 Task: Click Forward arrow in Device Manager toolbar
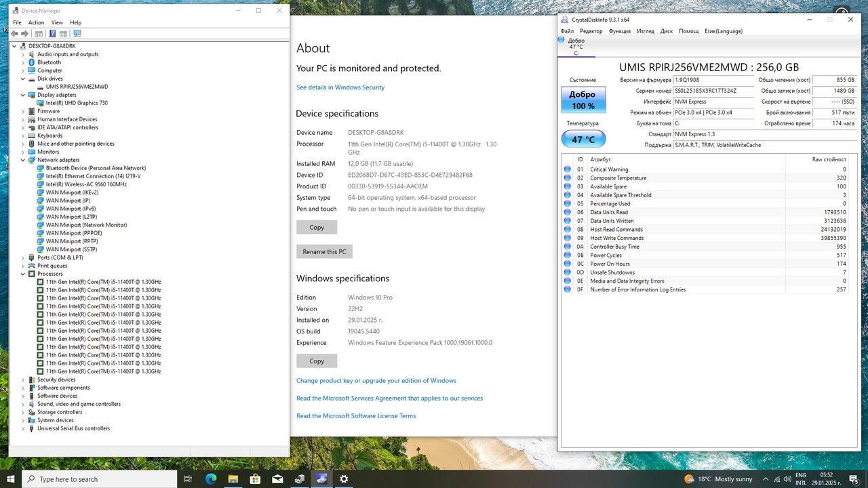tap(25, 33)
